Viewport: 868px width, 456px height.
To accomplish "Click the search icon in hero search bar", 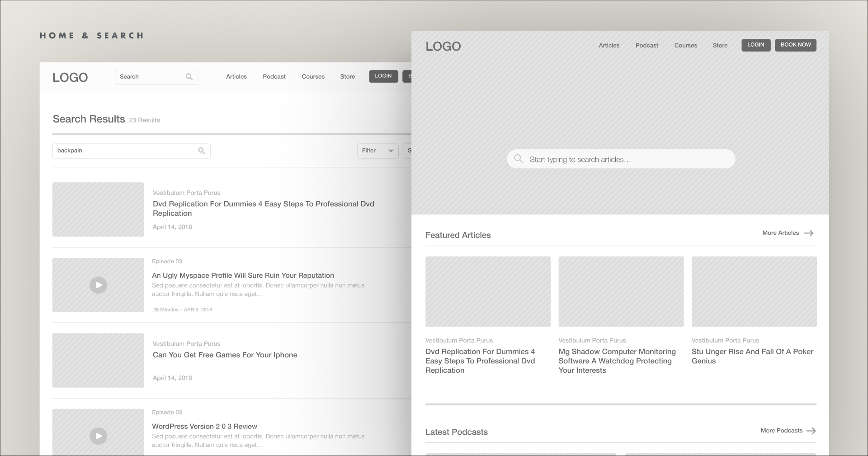I will pyautogui.click(x=519, y=159).
